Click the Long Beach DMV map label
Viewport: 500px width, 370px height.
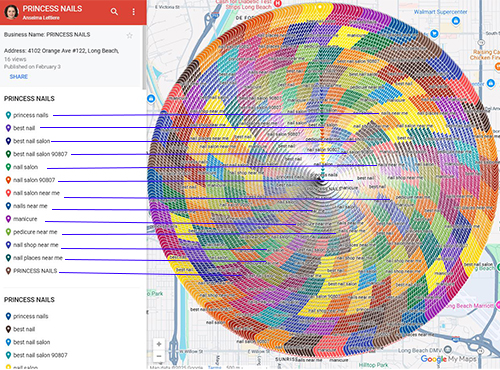(x=420, y=351)
